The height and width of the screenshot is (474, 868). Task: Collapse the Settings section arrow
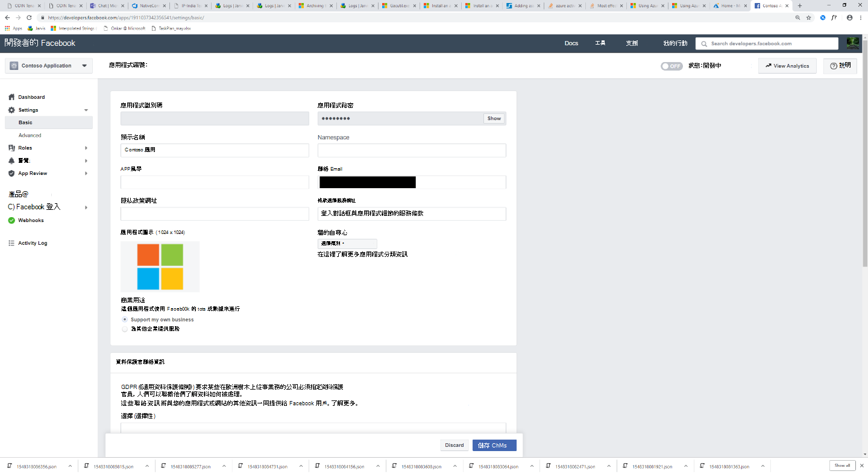point(86,110)
